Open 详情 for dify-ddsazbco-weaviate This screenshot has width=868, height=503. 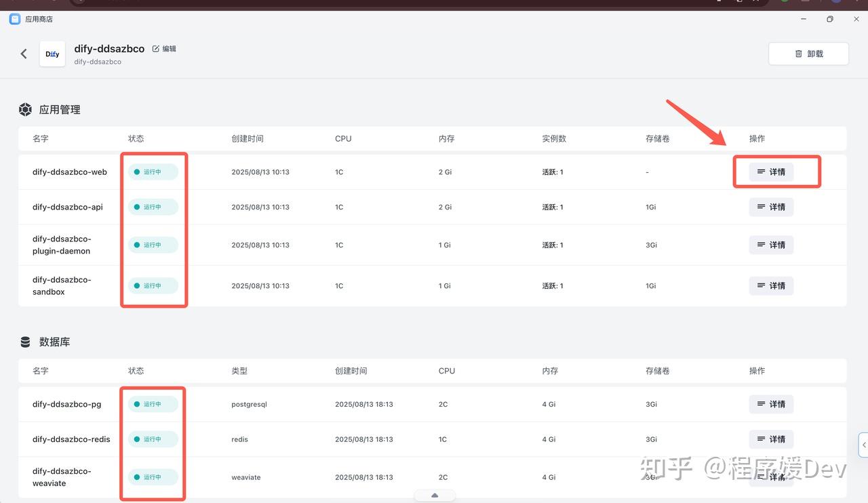pyautogui.click(x=771, y=477)
